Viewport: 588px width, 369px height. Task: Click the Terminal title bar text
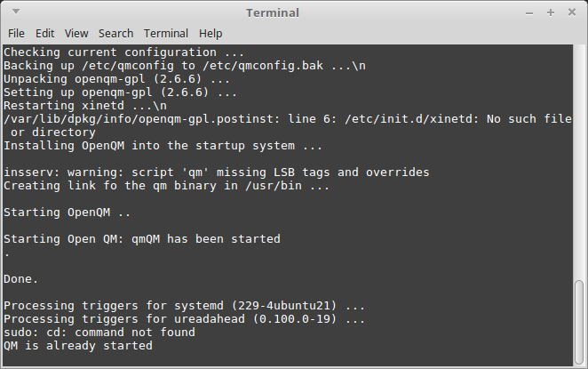click(273, 13)
